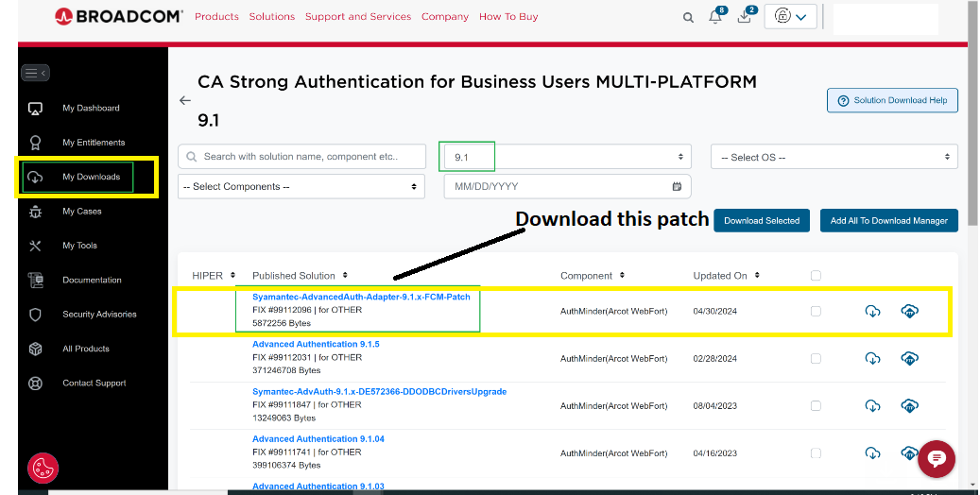Download the FCM-Patch using the download icon

click(872, 311)
